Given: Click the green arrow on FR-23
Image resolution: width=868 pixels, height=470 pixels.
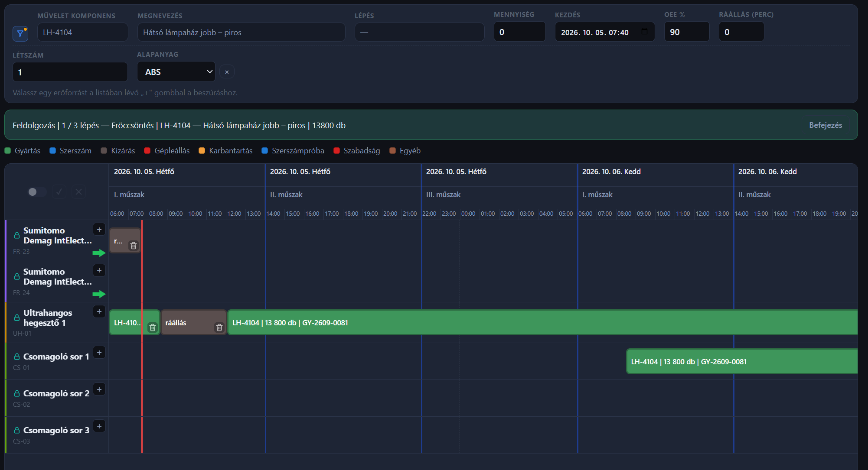Looking at the screenshot, I should click(x=99, y=253).
